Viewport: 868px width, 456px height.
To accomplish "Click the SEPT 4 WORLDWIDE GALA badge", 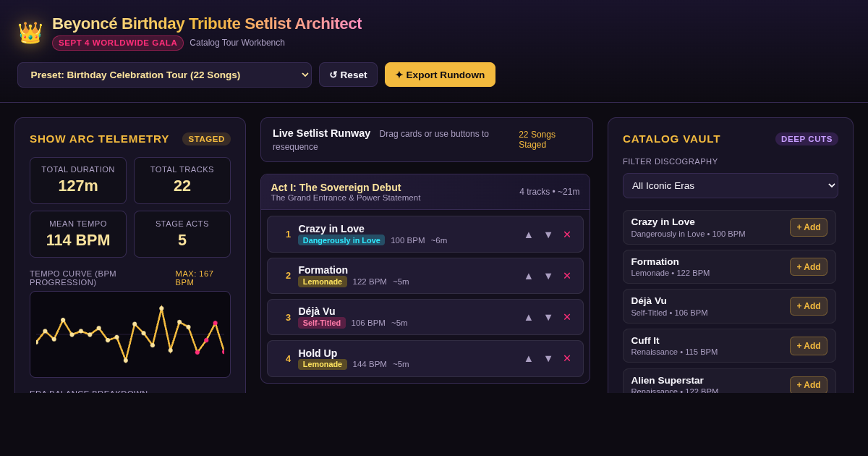I will [118, 43].
